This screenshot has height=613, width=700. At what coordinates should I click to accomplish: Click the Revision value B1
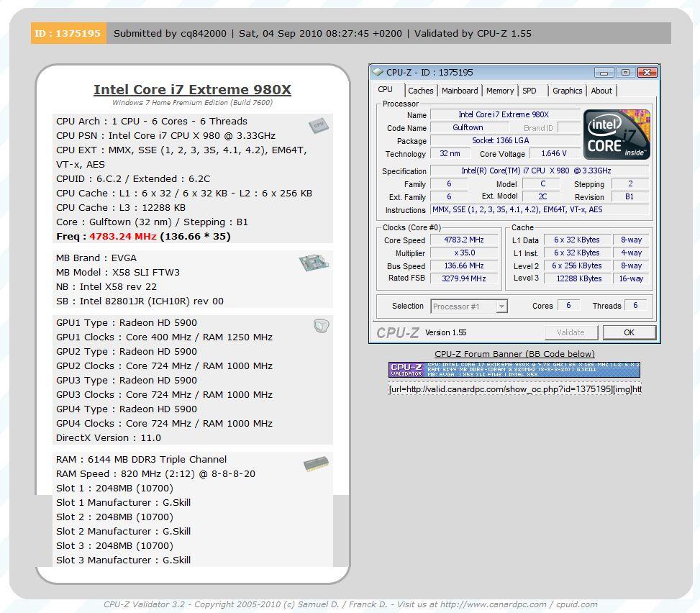pos(629,196)
